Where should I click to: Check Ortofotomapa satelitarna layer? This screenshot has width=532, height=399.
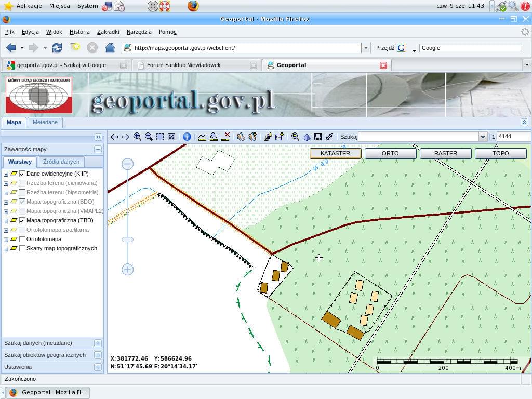(x=22, y=230)
